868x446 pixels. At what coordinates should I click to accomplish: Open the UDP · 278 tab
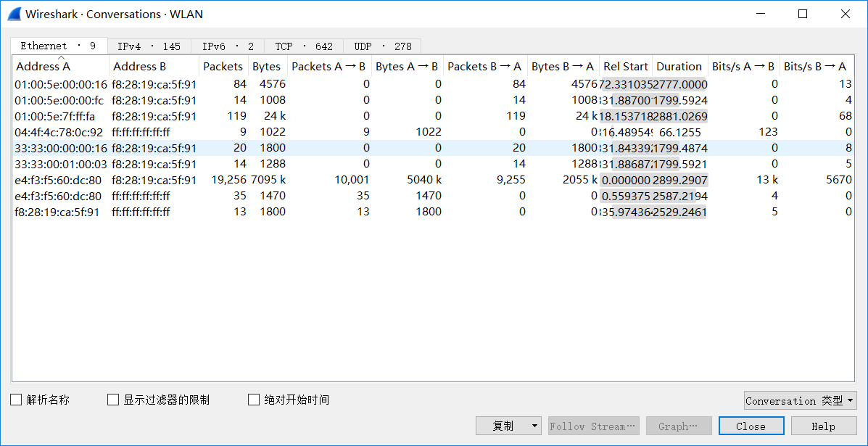coord(382,46)
